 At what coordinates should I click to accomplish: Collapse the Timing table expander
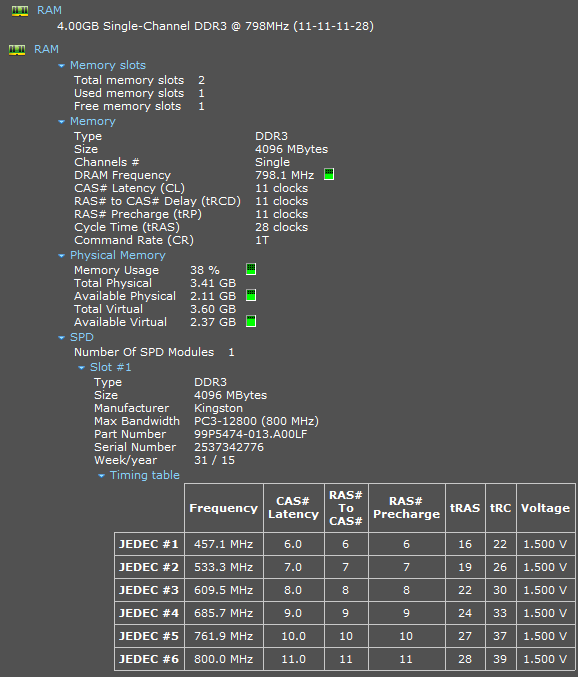tap(101, 476)
